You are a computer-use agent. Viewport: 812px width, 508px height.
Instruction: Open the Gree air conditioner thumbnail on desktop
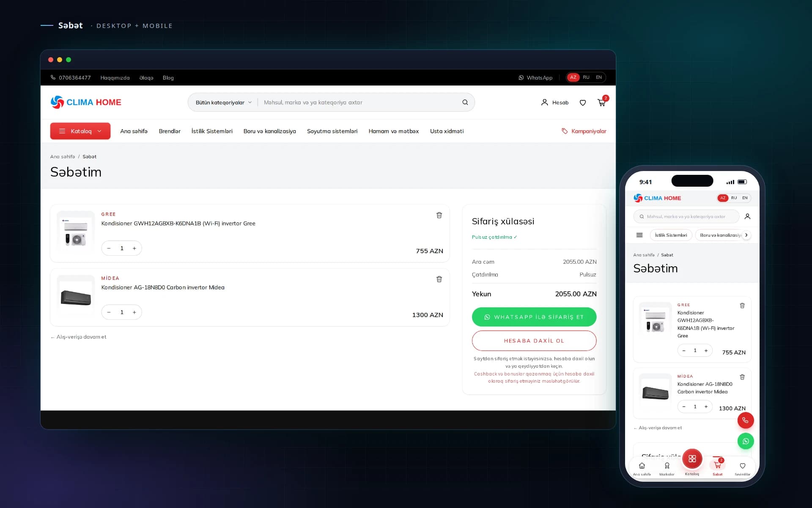click(x=76, y=233)
